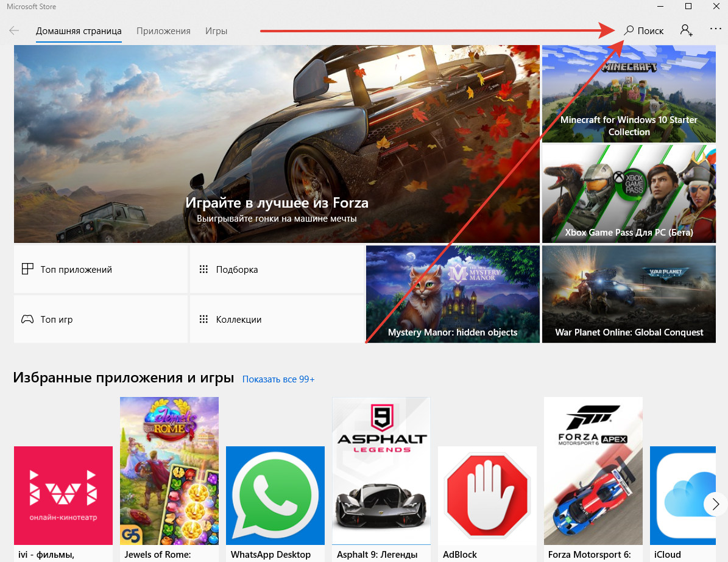728x562 pixels.
Task: Open Asphalt 9 Legends game tile
Action: click(x=381, y=471)
